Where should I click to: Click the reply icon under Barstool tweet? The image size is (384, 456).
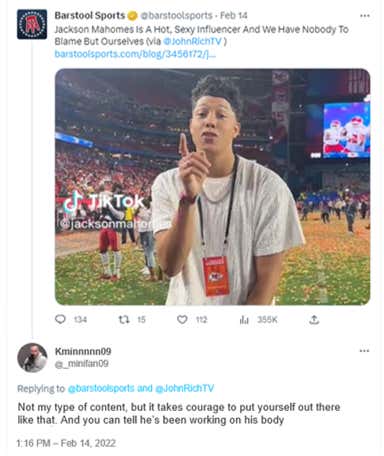pos(60,319)
